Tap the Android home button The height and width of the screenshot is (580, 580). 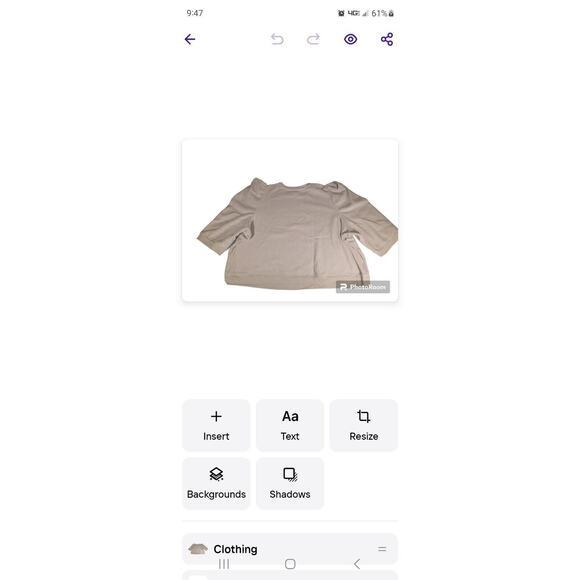coord(290,564)
